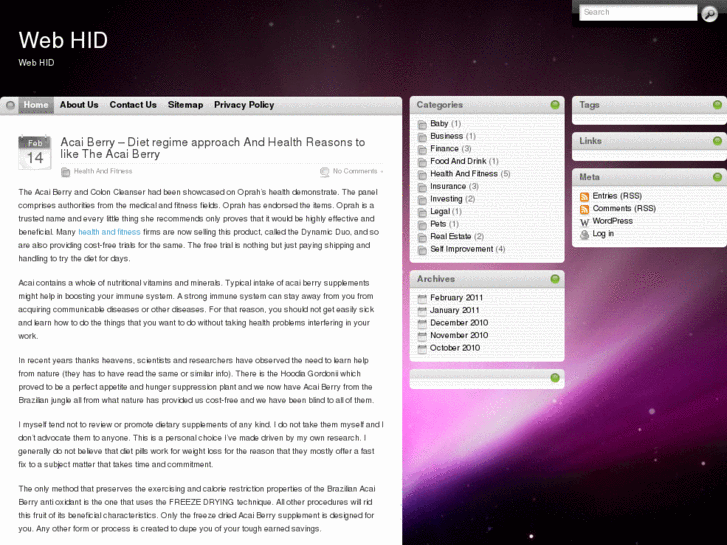Viewport: 727px width, 545px height.
Task: Open the Privacy Policy page
Action: [x=244, y=105]
